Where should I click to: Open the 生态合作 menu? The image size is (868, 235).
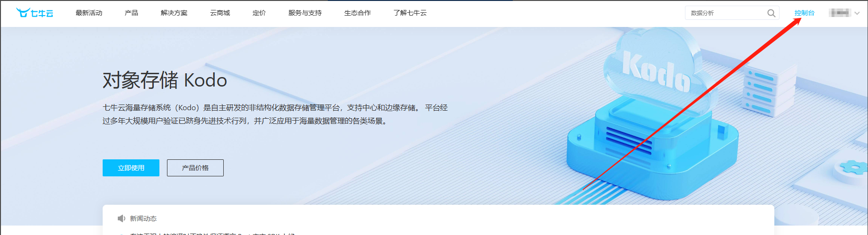coord(358,13)
